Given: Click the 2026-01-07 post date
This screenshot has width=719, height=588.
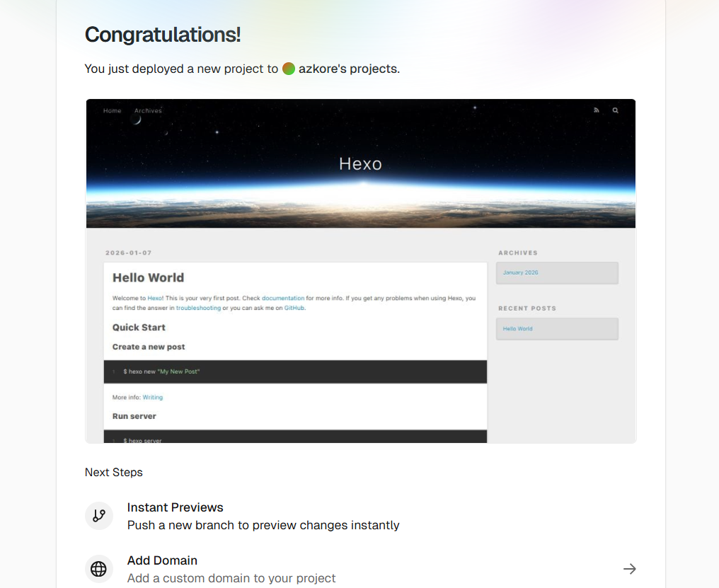Looking at the screenshot, I should pos(129,253).
